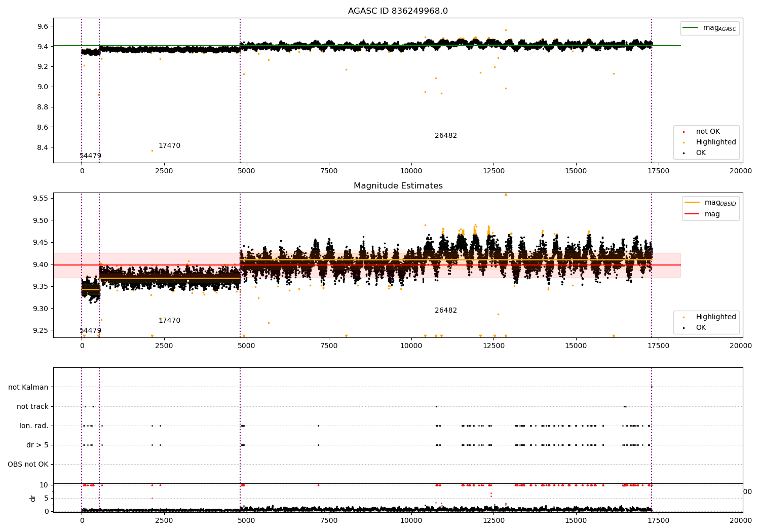This screenshot has height=532, width=760.
Task: Click the 54479 annotation in Magnitude Estimates plot
Action: 91,331
